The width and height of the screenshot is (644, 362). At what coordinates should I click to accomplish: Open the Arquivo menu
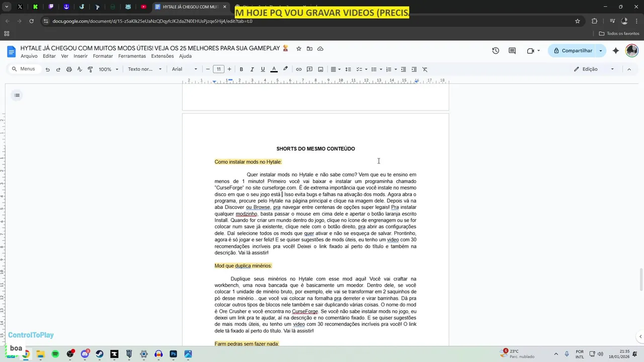29,56
